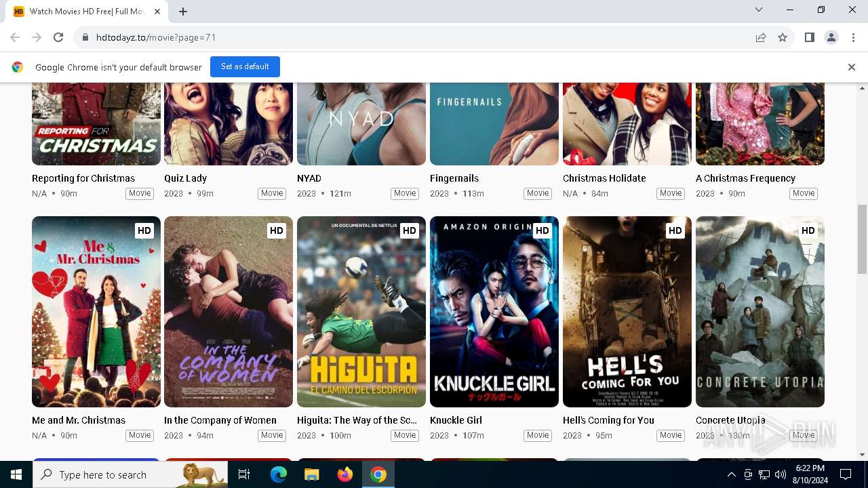Launch Firefox from the taskbar
This screenshot has width=868, height=488.
click(x=345, y=474)
